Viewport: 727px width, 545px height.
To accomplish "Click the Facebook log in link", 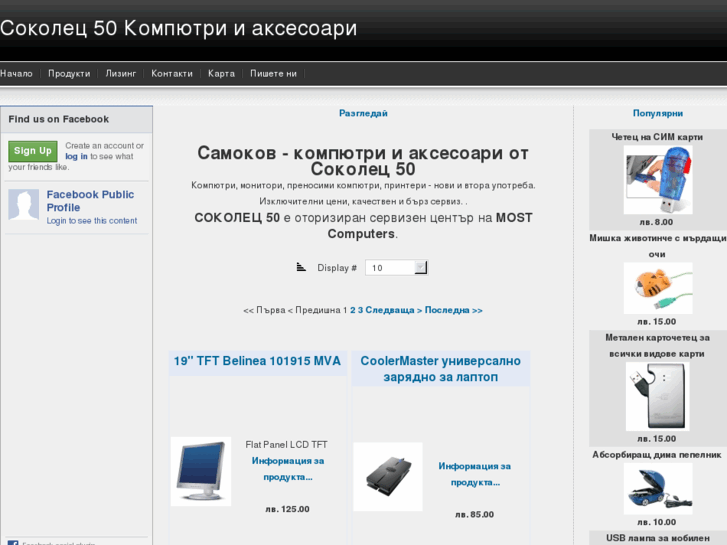I will pyautogui.click(x=76, y=156).
